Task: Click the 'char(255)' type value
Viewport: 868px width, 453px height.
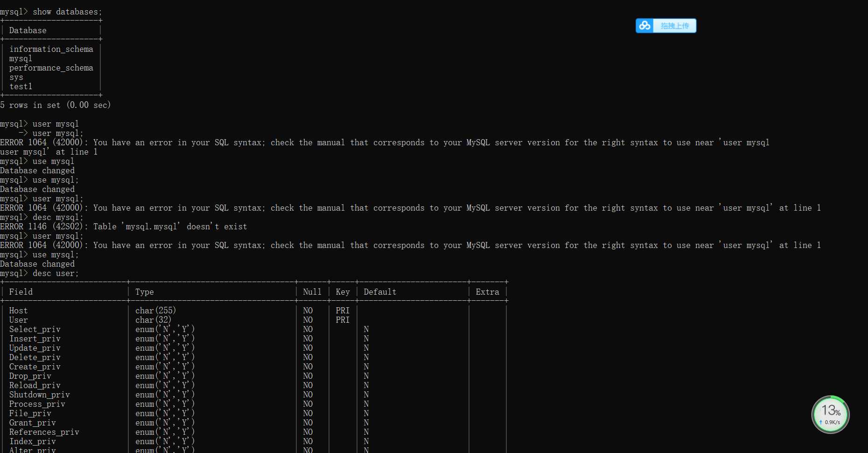Action: click(x=156, y=311)
